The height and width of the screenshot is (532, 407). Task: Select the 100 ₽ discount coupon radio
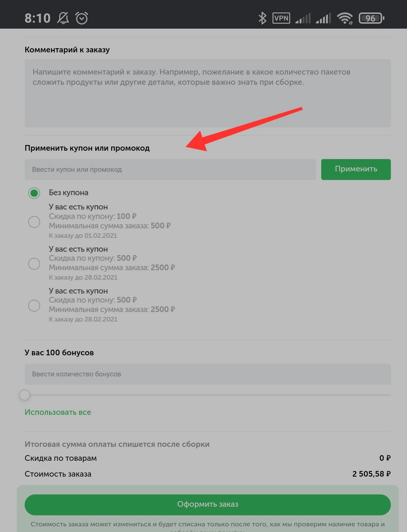(34, 222)
